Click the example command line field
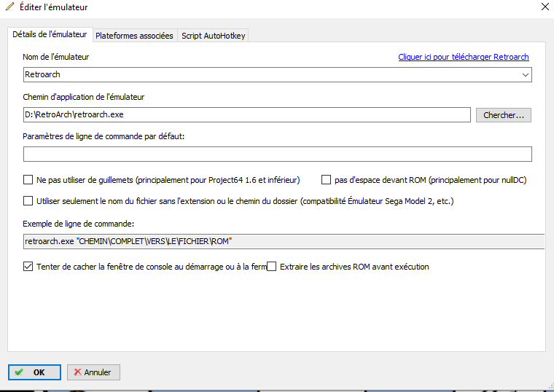 (284, 242)
